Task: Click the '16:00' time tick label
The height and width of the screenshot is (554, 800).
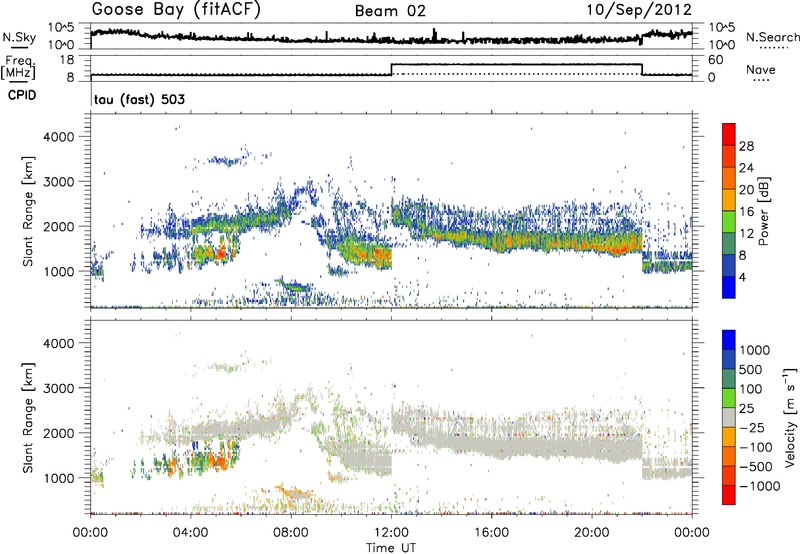Action: click(x=491, y=533)
